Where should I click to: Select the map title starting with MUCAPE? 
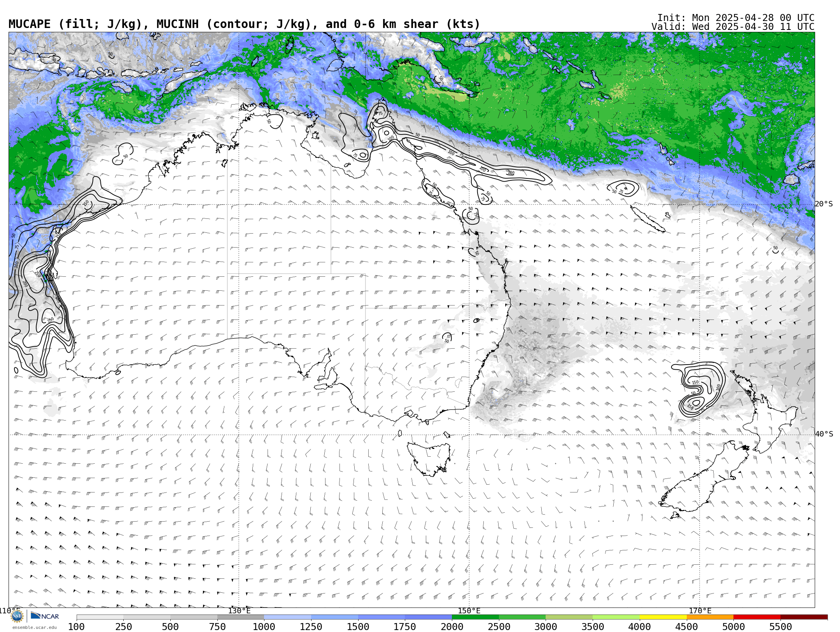point(244,24)
